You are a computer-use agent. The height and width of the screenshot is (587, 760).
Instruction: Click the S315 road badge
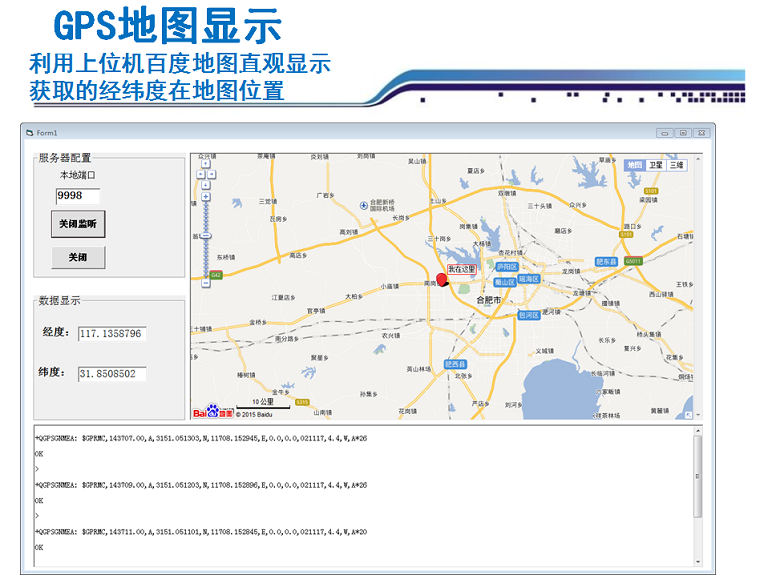click(x=302, y=402)
